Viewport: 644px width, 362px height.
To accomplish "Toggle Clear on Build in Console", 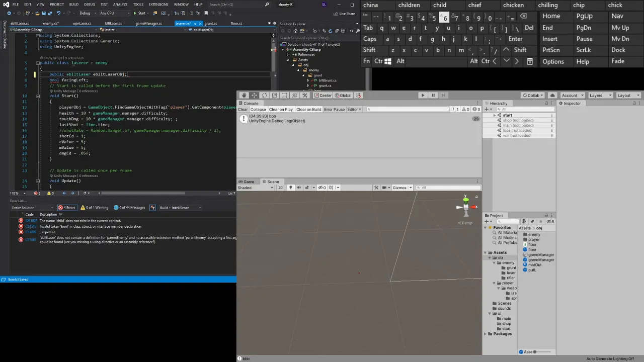I will (x=308, y=109).
